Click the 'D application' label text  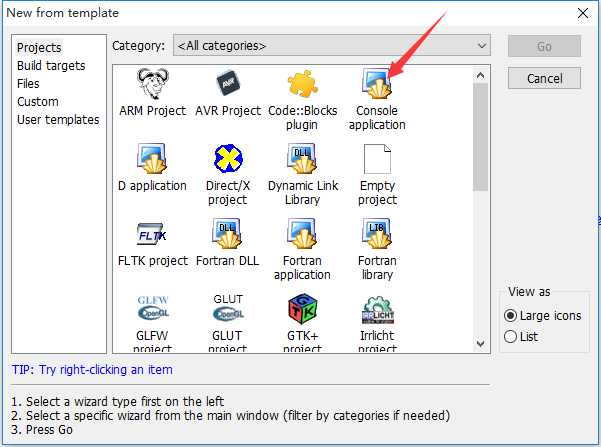[152, 186]
